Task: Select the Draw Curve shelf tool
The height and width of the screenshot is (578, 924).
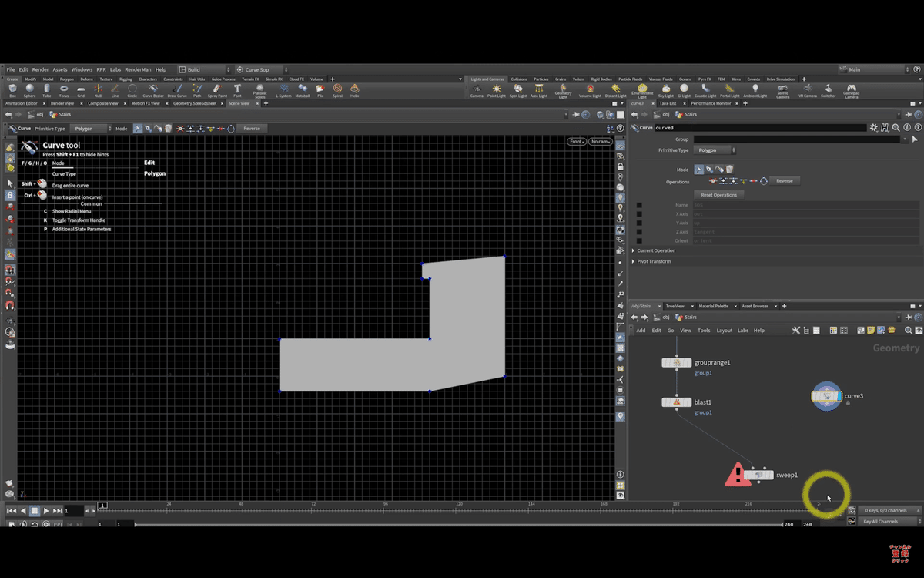Action: (177, 91)
